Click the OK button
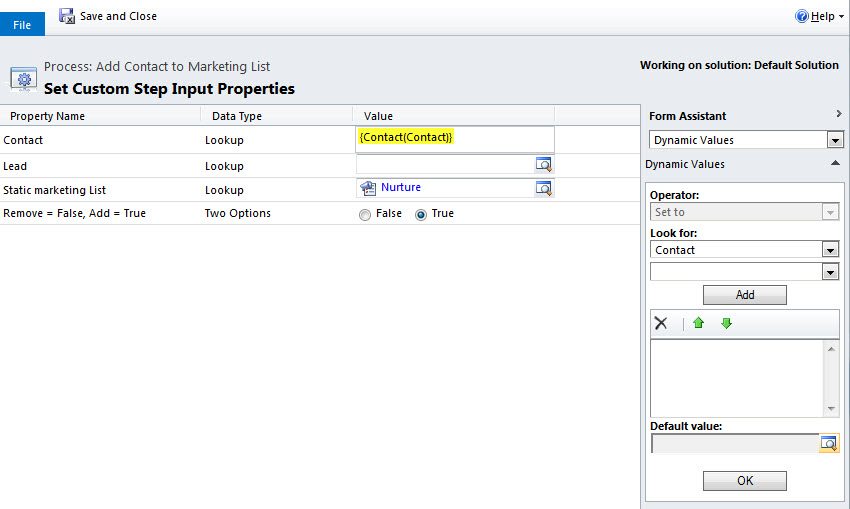Image resolution: width=850 pixels, height=509 pixels. coord(744,481)
